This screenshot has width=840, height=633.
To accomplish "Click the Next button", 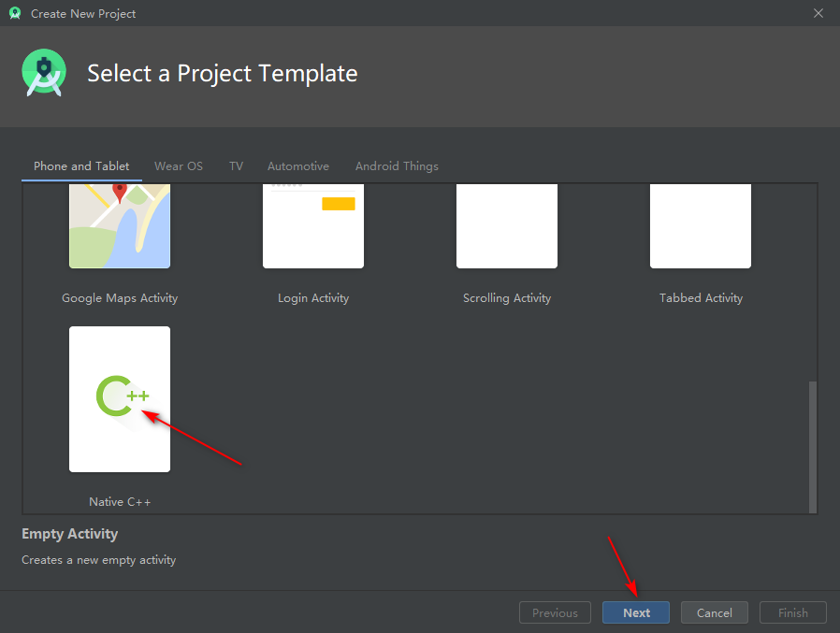I will click(x=636, y=612).
